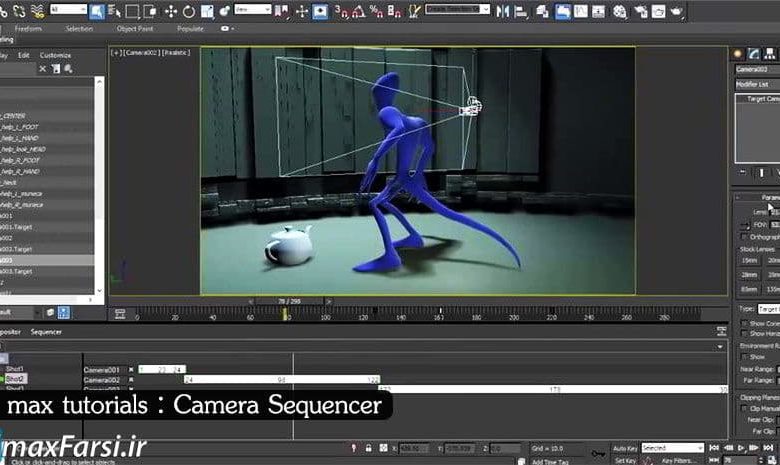Viewport: 780px width, 465px height.
Task: Activate the Select Object tool
Action: click(97, 11)
